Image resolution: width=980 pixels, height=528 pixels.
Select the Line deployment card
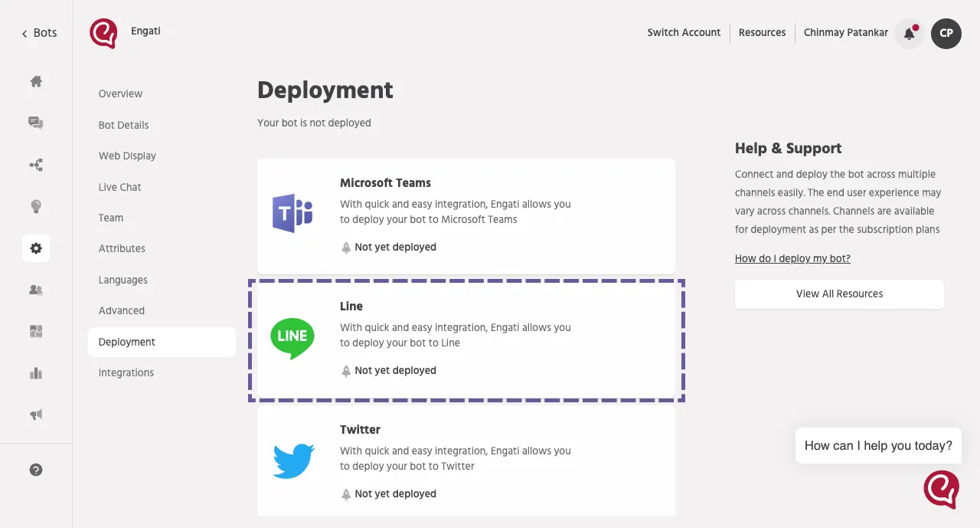click(465, 339)
